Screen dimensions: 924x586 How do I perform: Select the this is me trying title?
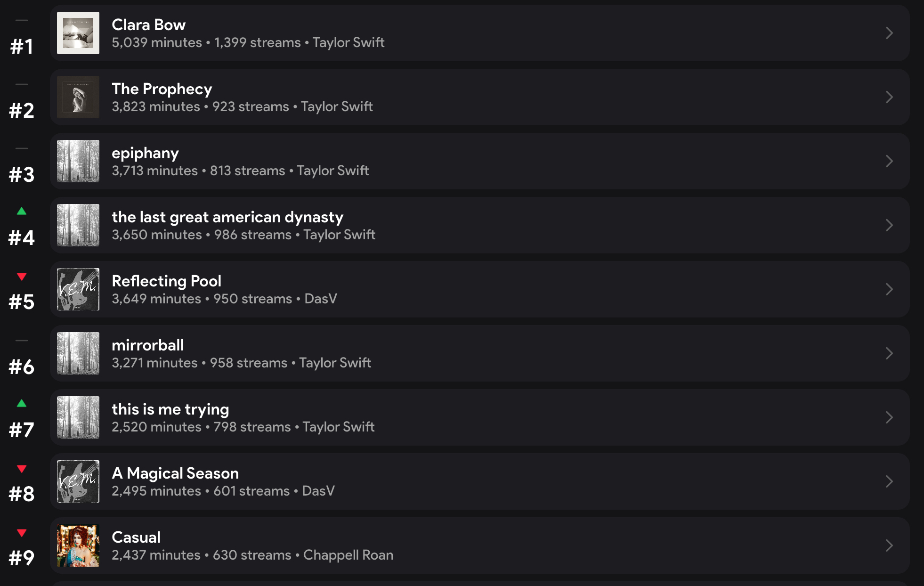170,409
